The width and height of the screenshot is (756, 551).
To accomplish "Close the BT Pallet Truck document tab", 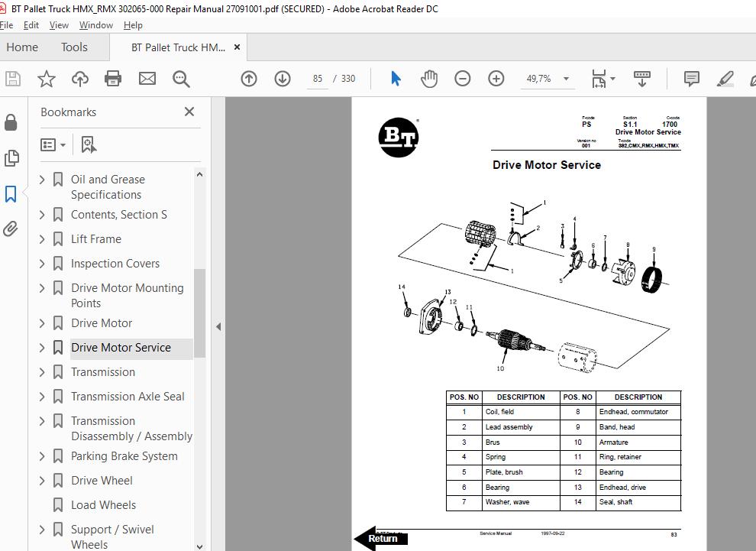I will 237,47.
